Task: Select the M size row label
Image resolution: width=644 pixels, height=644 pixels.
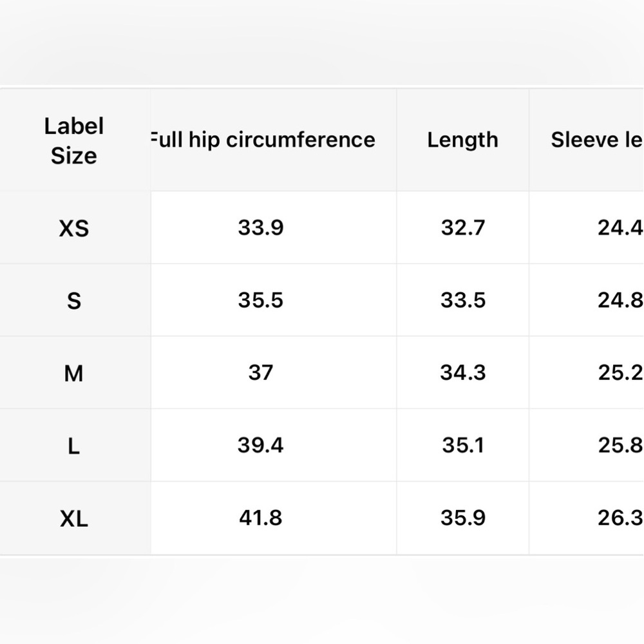Action: coord(74,374)
